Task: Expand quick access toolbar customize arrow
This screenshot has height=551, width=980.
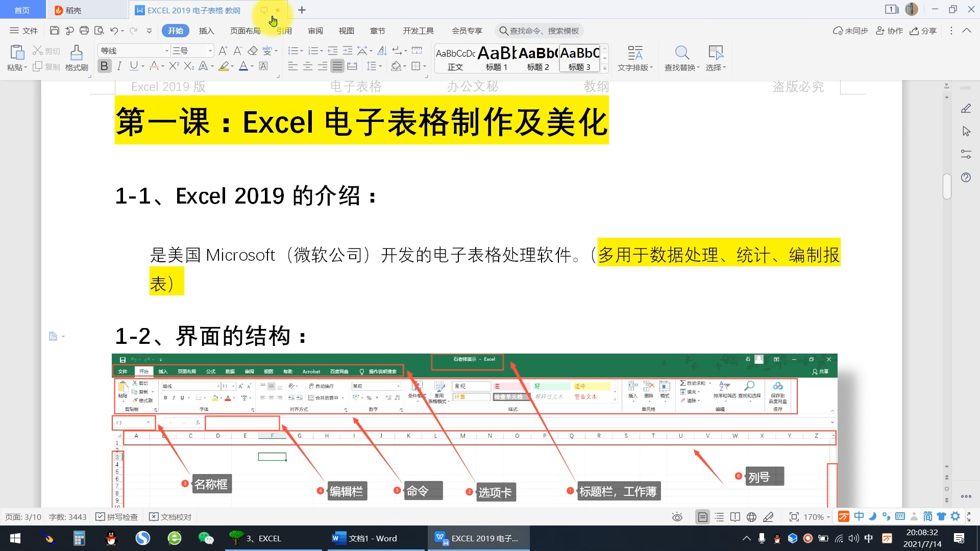Action: point(149,31)
